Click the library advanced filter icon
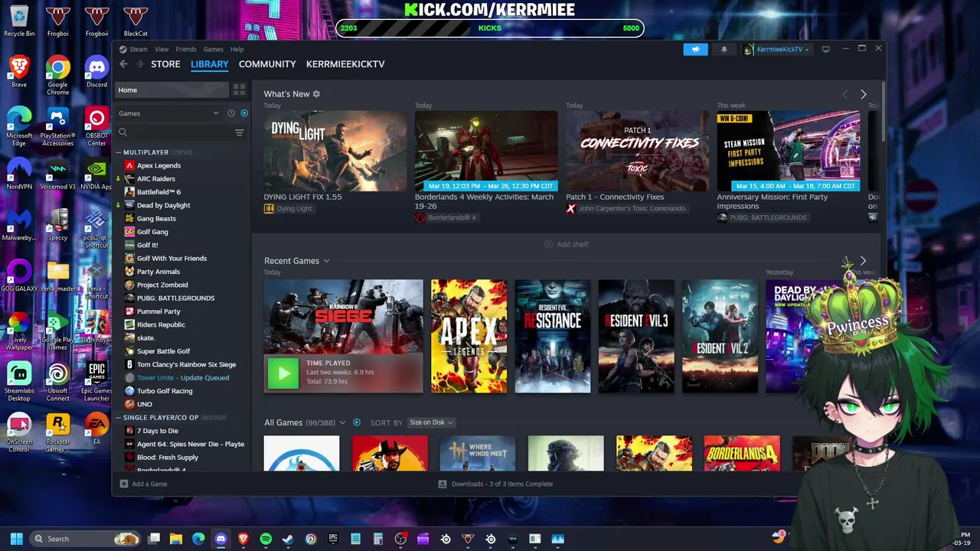 (x=239, y=132)
